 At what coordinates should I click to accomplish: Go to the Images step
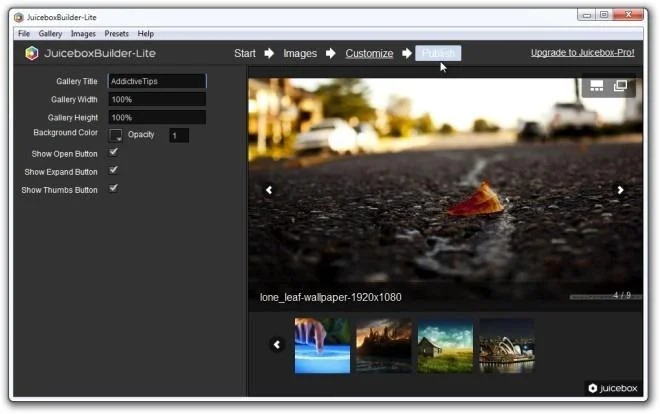[x=300, y=53]
